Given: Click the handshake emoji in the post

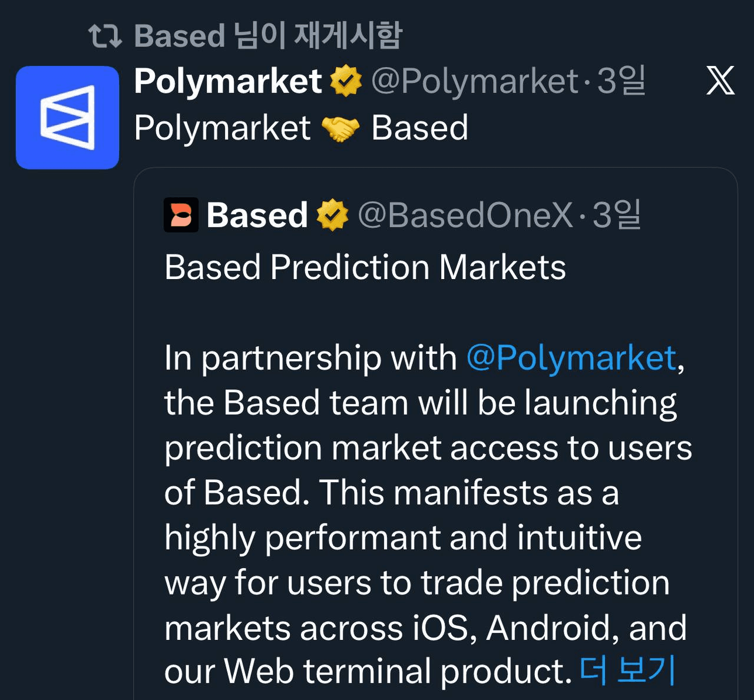Looking at the screenshot, I should click(x=340, y=128).
